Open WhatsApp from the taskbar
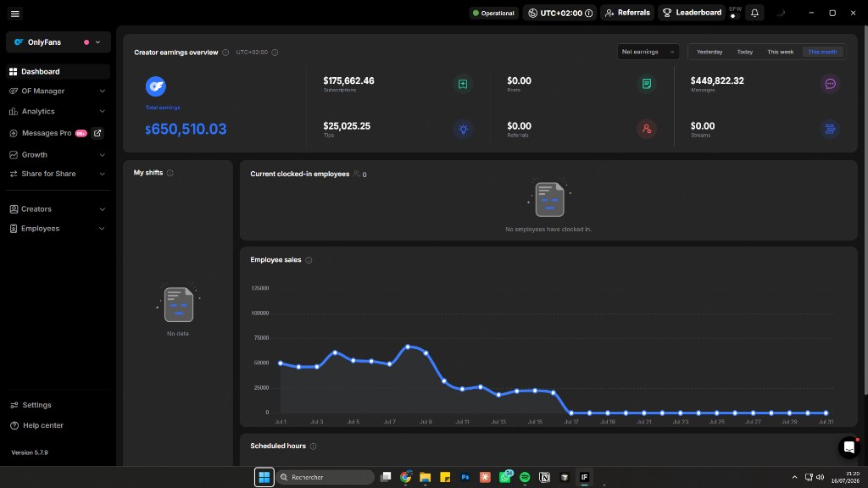This screenshot has height=488, width=868. coord(505,476)
